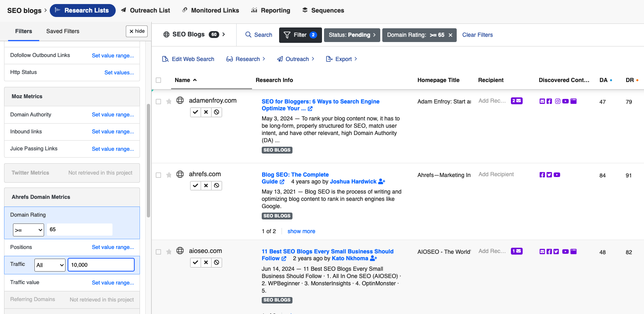The height and width of the screenshot is (314, 644).
Task: Approve aioseo.com with the checkmark button
Action: 195,262
